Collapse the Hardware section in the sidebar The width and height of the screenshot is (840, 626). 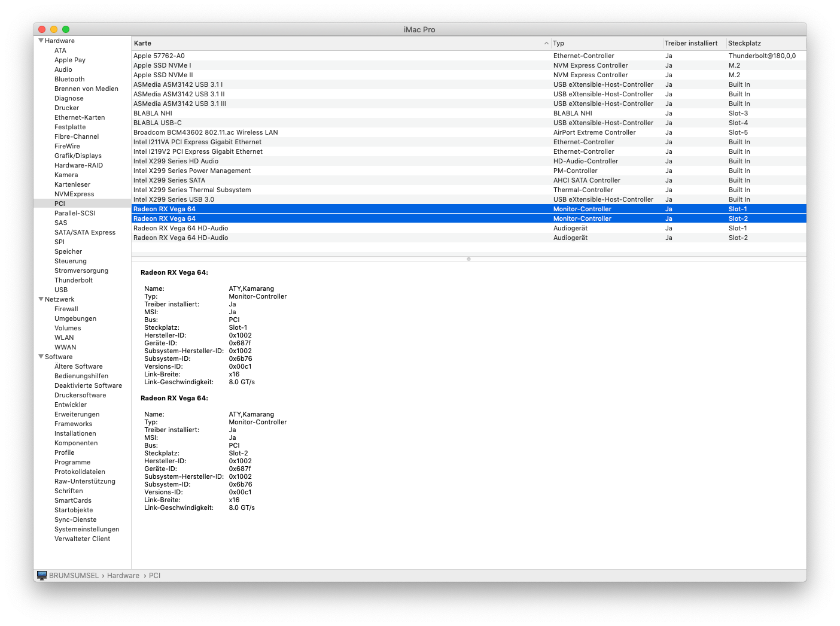41,41
